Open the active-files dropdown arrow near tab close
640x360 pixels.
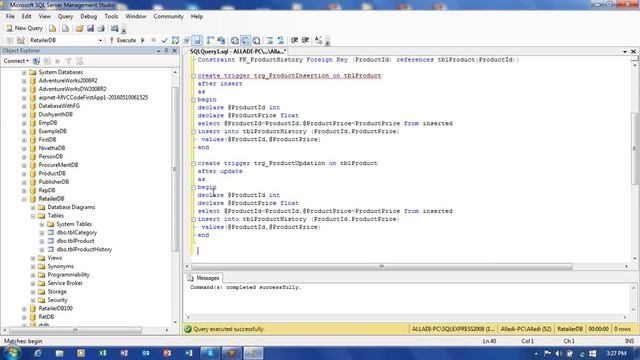point(625,52)
